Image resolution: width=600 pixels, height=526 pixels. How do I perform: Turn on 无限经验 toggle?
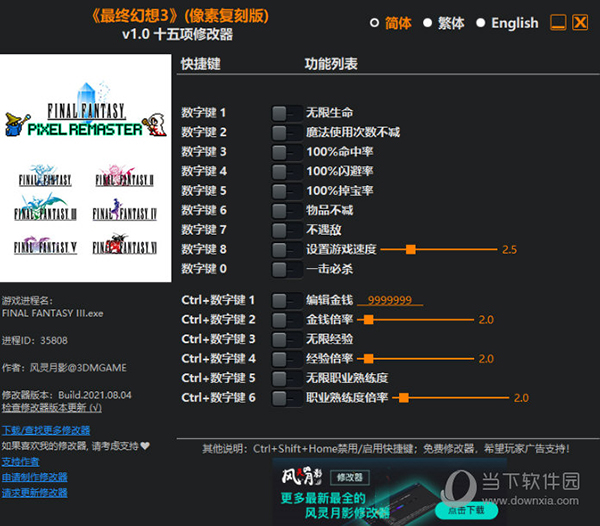(287, 340)
